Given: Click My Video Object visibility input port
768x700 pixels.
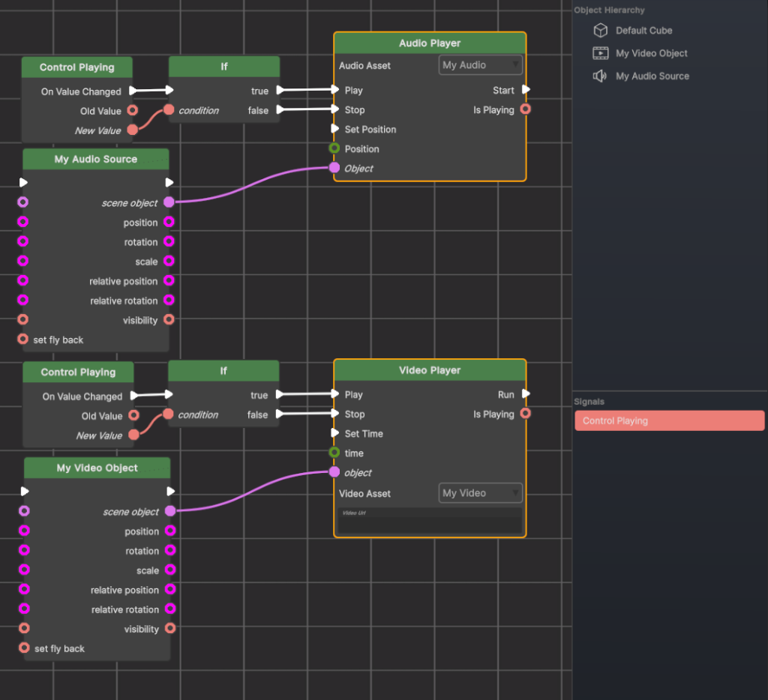Looking at the screenshot, I should [x=24, y=628].
